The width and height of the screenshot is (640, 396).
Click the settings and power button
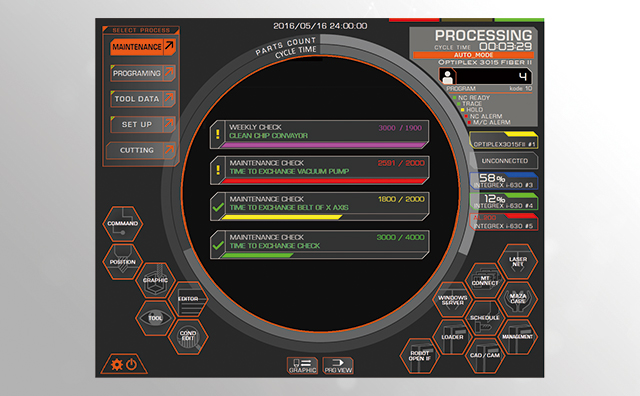tap(124, 364)
